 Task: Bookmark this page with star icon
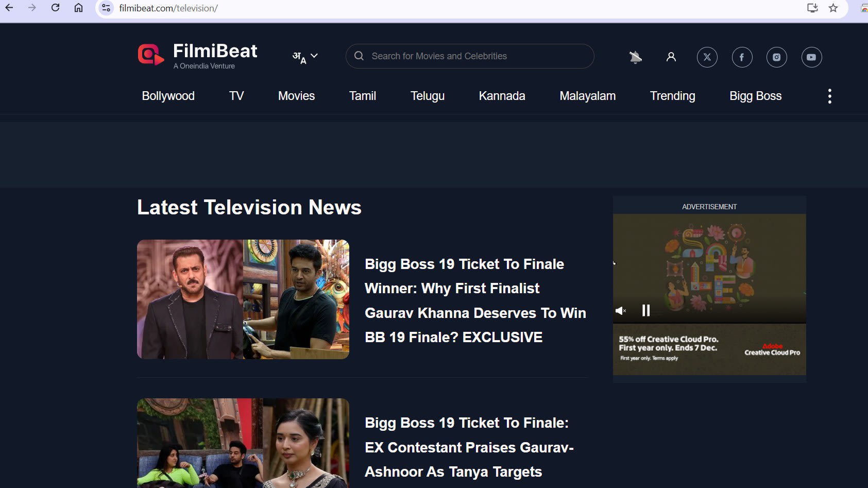833,8
